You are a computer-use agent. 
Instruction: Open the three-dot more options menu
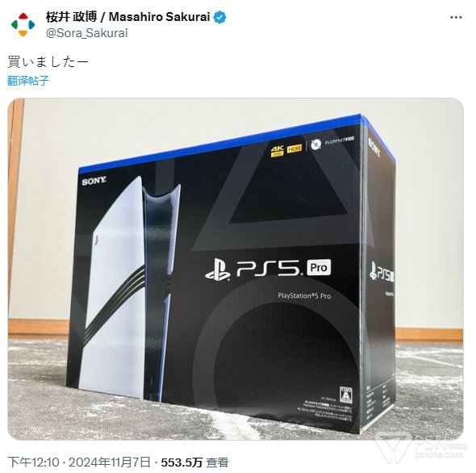tap(455, 17)
